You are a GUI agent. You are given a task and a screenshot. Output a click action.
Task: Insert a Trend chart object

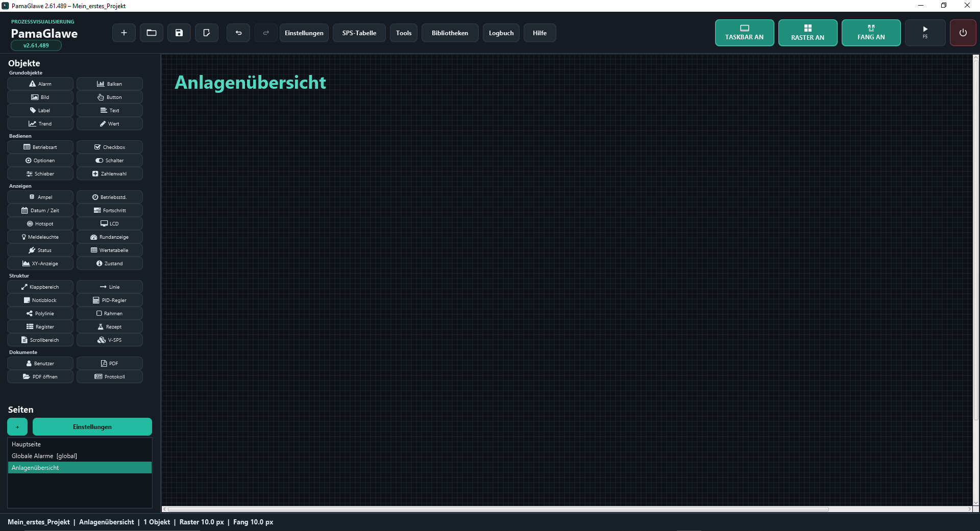(40, 123)
